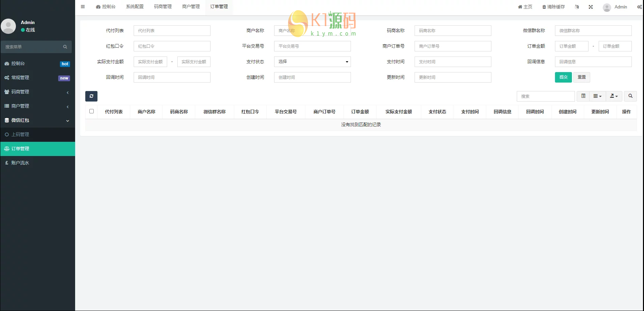644x311 pixels.
Task: Clear cache using the trash icon 清除缓存
Action: coord(553,7)
